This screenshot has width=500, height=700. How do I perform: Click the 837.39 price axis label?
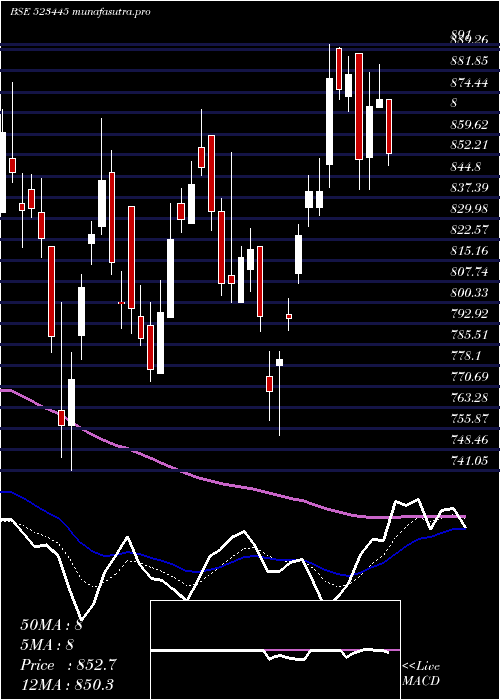pyautogui.click(x=469, y=188)
